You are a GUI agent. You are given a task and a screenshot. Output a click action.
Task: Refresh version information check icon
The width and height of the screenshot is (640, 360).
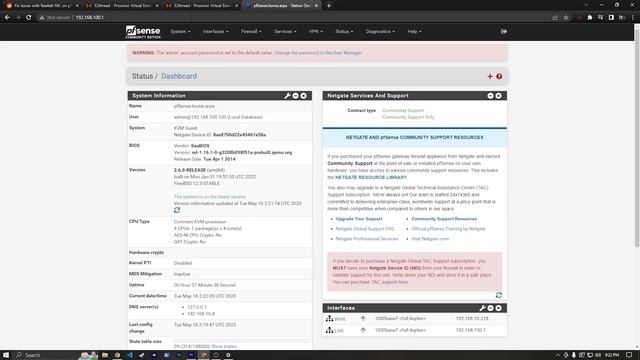[x=177, y=210]
